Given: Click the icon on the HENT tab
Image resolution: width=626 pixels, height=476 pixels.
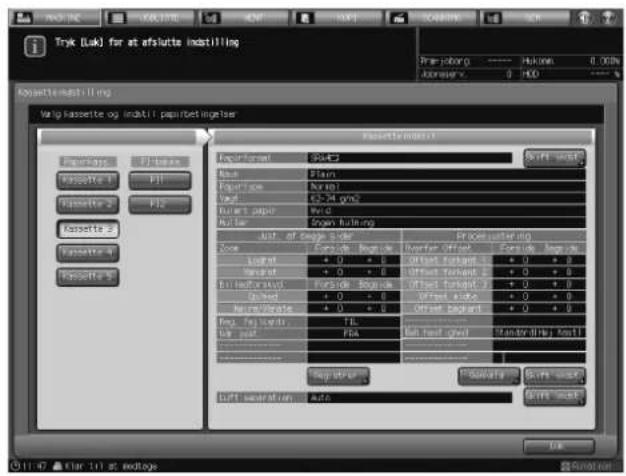Looking at the screenshot, I should [x=211, y=18].
